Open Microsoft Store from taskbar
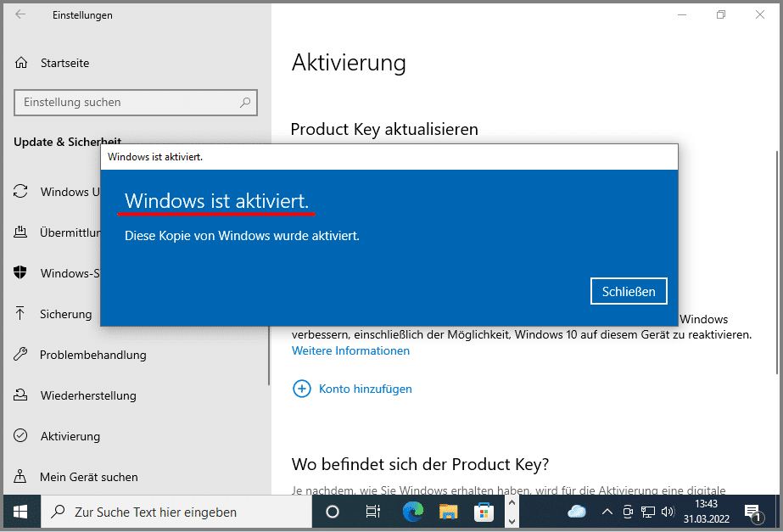 pos(484,512)
